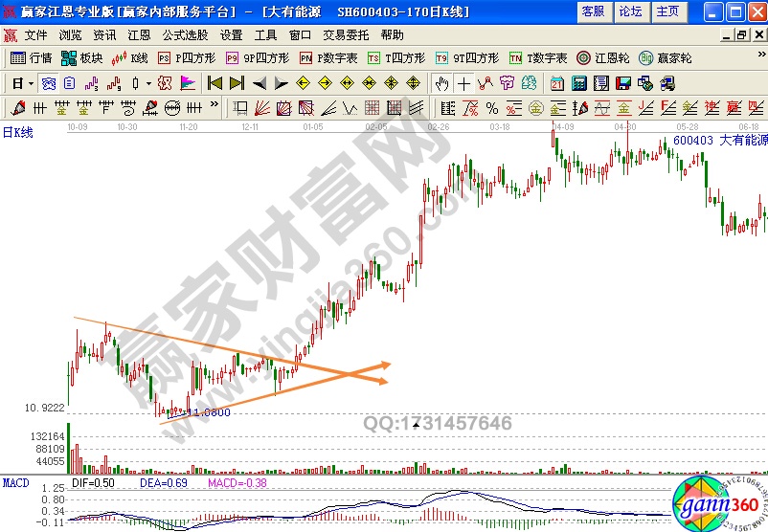Open the 板块 sector view
This screenshot has height=532, width=768.
point(82,57)
